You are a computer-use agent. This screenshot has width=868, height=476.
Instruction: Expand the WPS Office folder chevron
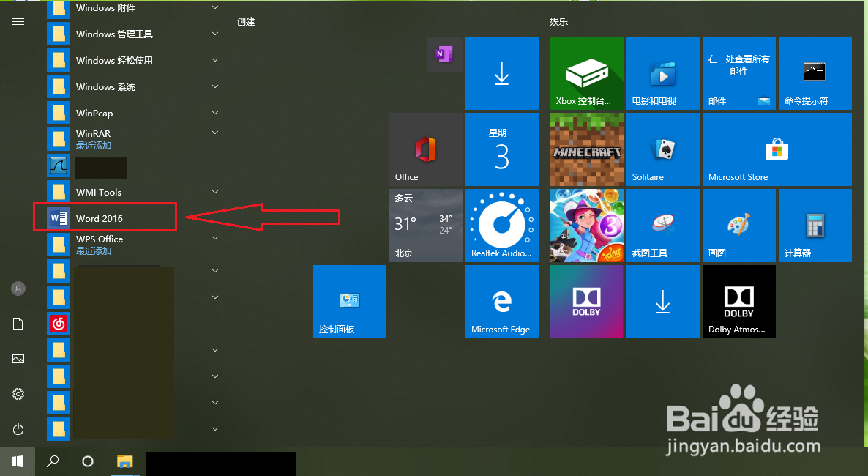pyautogui.click(x=215, y=238)
